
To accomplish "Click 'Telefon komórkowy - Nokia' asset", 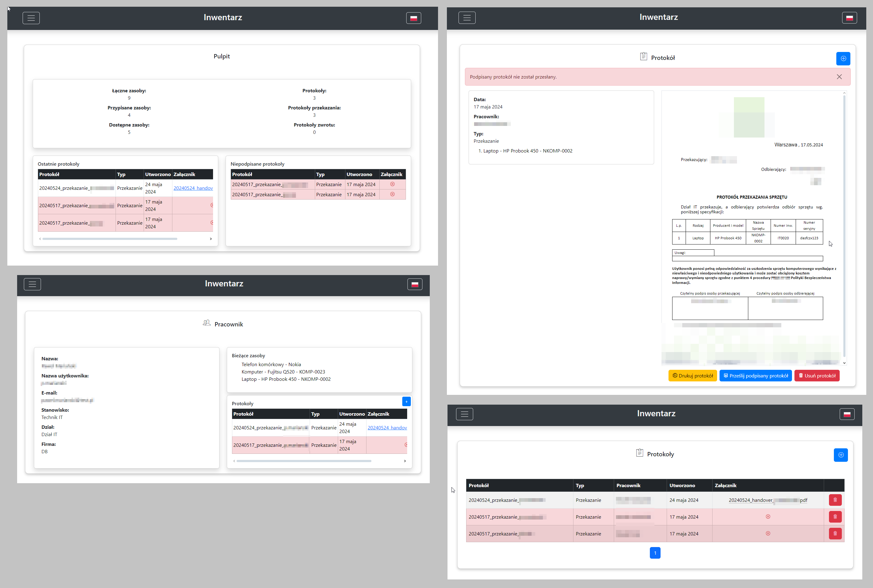I will (x=271, y=365).
